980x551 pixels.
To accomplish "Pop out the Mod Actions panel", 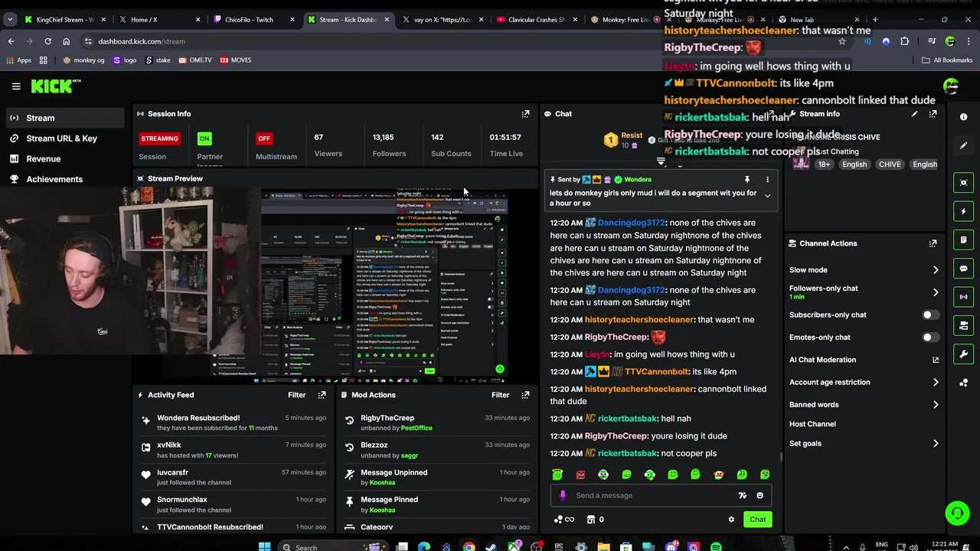I will pos(525,395).
